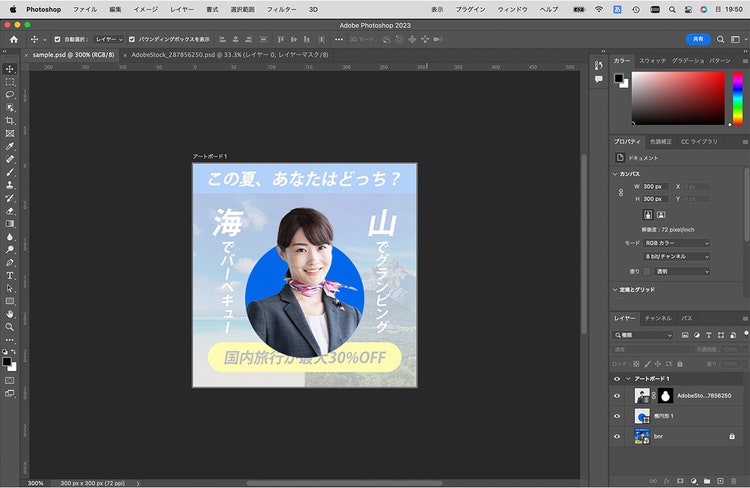Hide the アートボード 1 artboard
Viewport: 750px width, 488px height.
617,379
